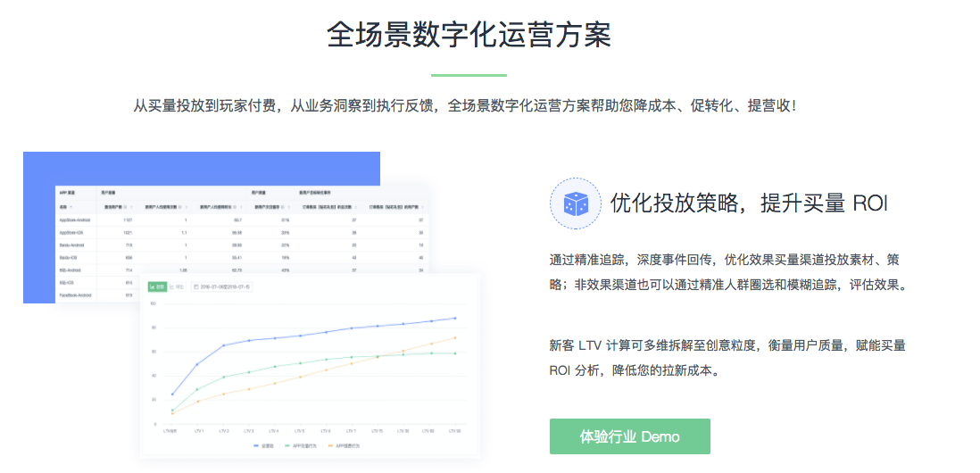Toggle the blue 总营收 legend item

point(263,446)
